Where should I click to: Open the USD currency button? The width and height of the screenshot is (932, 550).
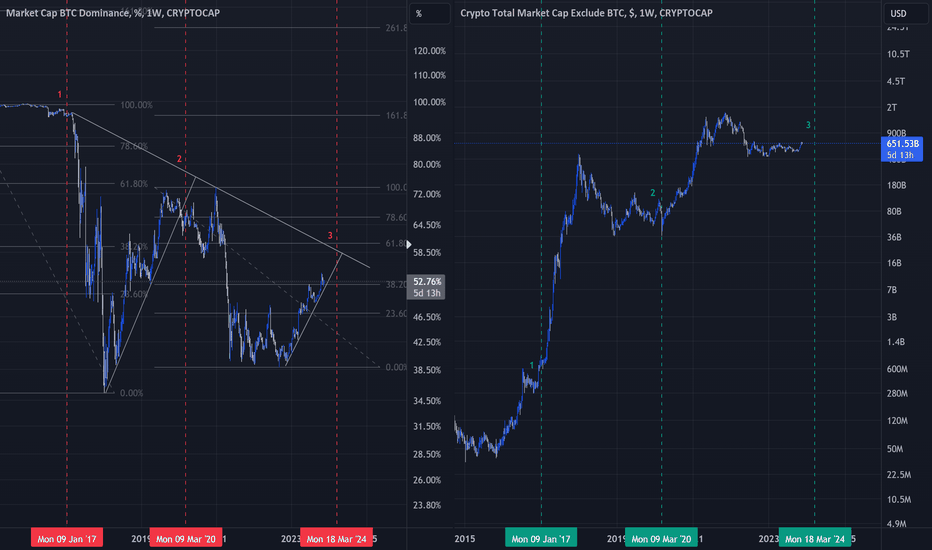pyautogui.click(x=905, y=14)
